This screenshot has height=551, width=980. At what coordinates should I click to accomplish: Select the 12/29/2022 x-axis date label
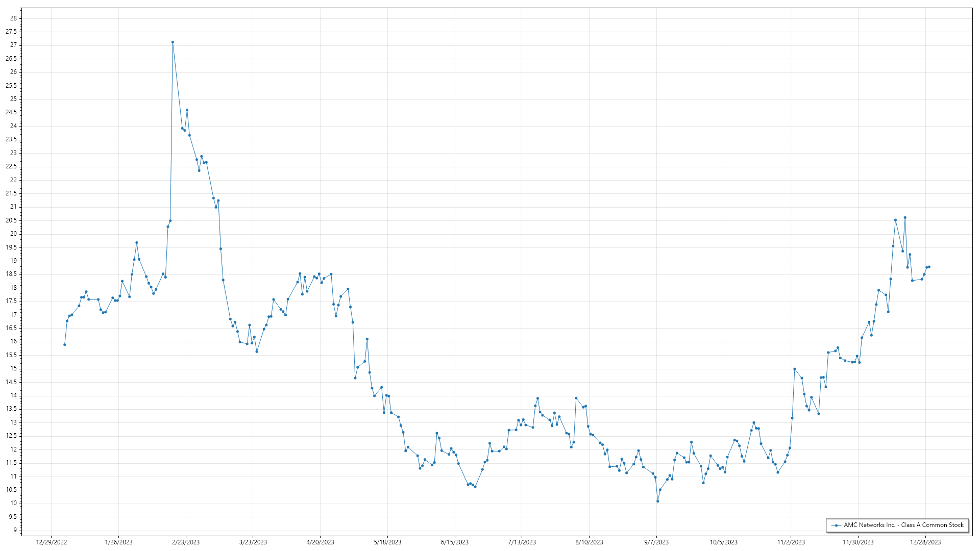(x=52, y=542)
